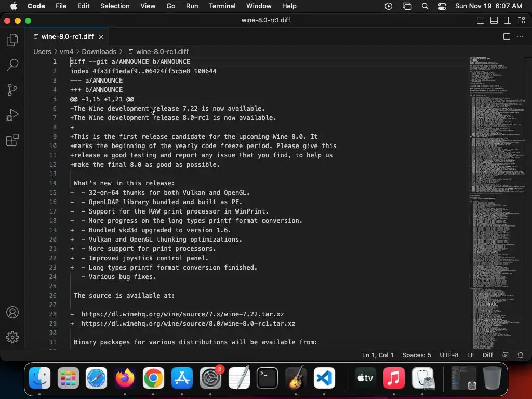Toggle secondary side bar layout button
The height and width of the screenshot is (399, 532).
[508, 20]
